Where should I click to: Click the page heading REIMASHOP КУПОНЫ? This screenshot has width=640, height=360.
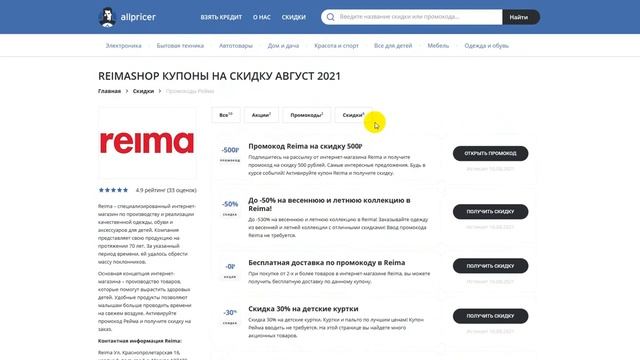[x=219, y=76]
